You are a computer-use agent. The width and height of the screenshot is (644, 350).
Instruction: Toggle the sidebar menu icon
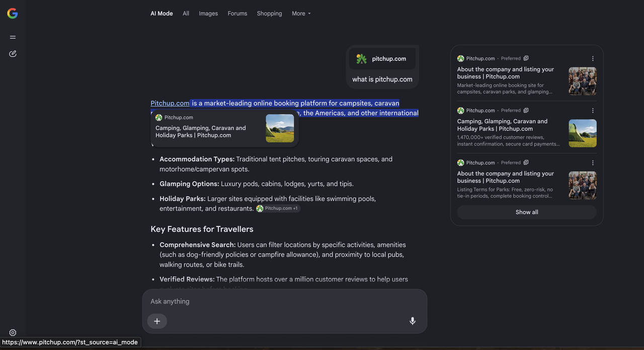[13, 37]
